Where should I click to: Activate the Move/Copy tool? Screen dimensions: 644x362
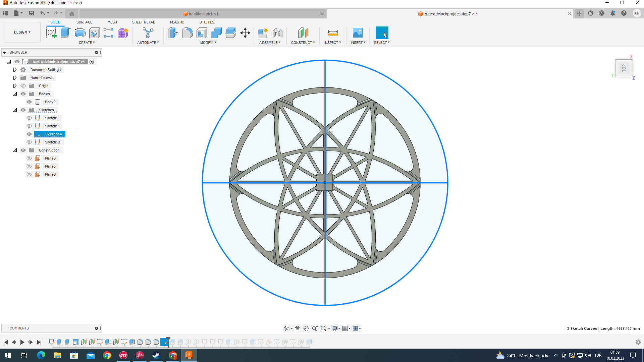pyautogui.click(x=245, y=33)
